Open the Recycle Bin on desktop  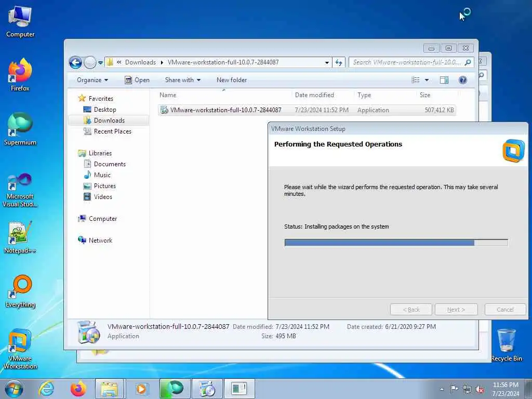coord(506,345)
